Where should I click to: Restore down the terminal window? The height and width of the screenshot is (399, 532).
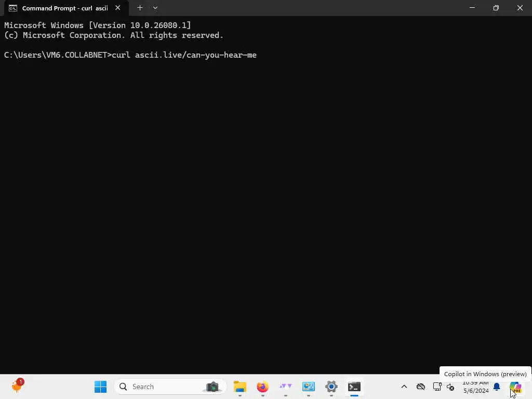pyautogui.click(x=496, y=8)
